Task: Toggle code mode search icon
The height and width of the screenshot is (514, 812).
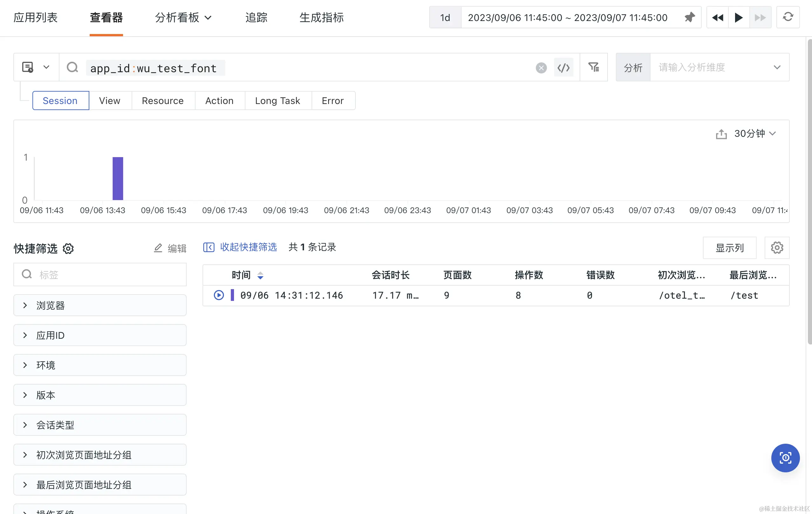Action: coord(563,68)
